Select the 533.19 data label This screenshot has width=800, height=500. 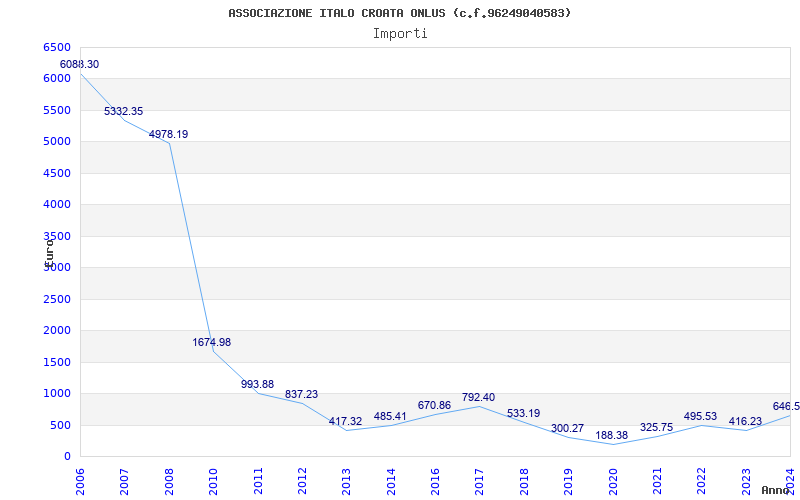click(x=523, y=413)
